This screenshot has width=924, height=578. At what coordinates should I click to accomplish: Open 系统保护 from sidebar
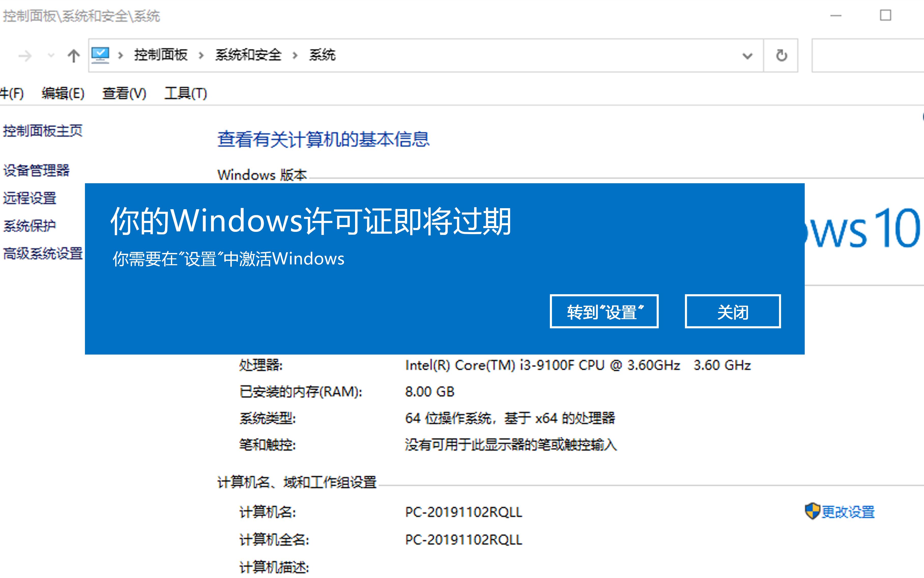click(30, 225)
